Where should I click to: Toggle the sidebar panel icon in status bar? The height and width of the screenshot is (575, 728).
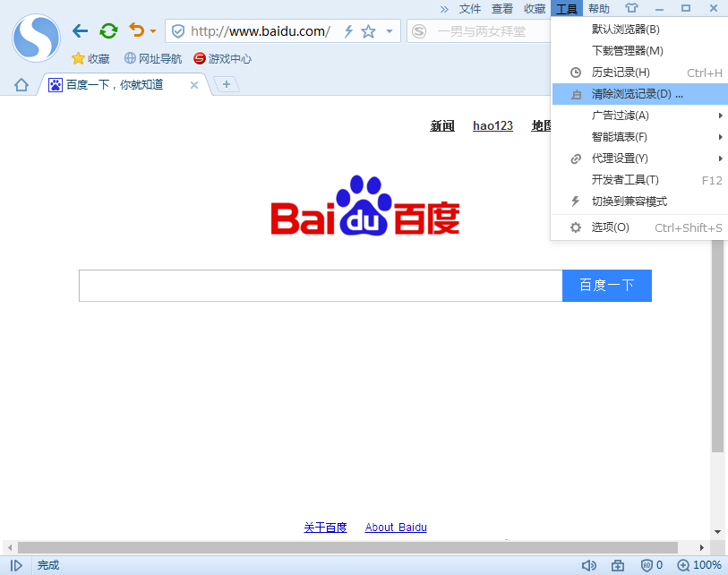(x=16, y=565)
